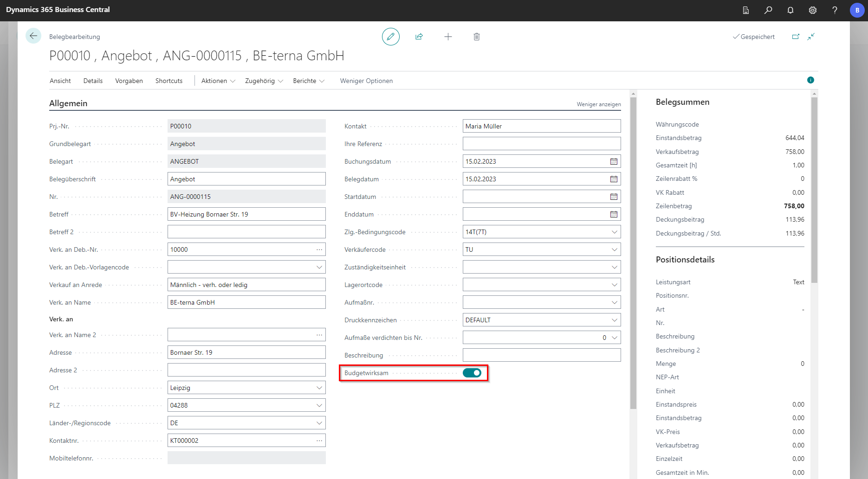The image size is (868, 479).
Task: Toggle the Budgetwirksam switch
Action: pyautogui.click(x=472, y=373)
